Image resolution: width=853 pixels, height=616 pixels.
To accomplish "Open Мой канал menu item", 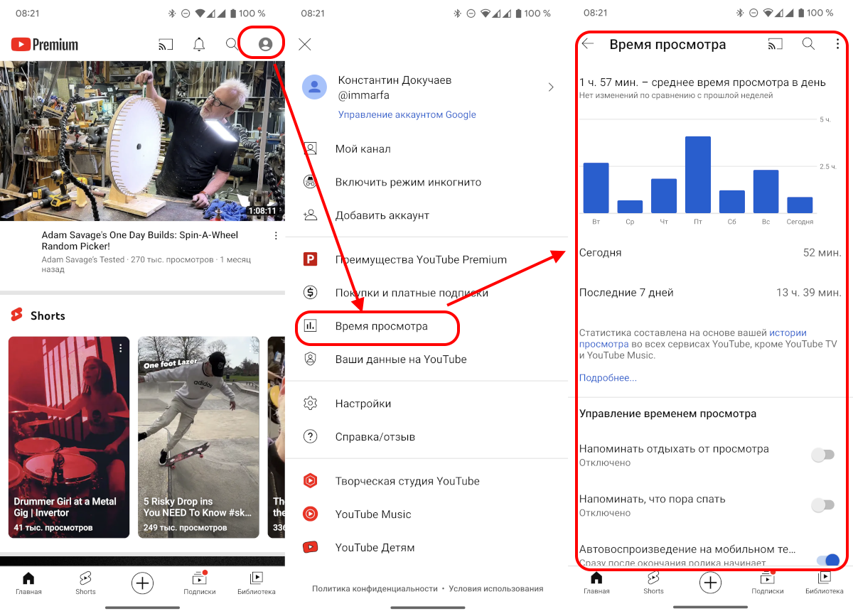I will (x=426, y=149).
